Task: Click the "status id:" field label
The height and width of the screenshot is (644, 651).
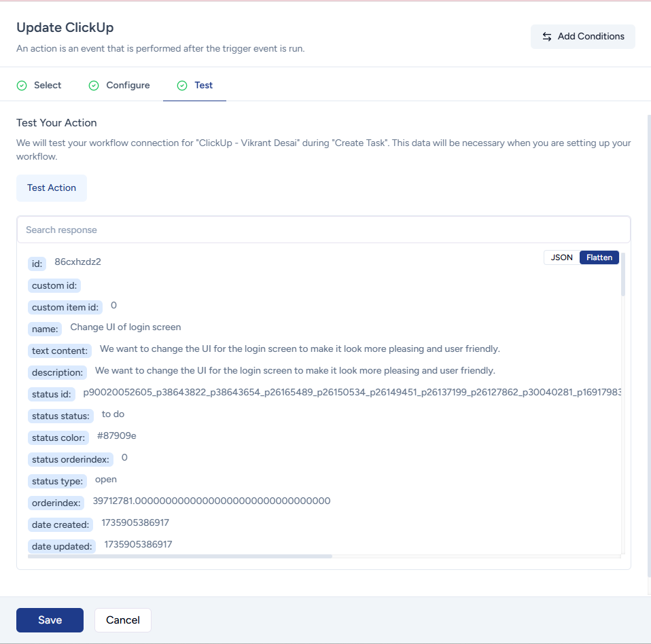Action: (x=52, y=394)
